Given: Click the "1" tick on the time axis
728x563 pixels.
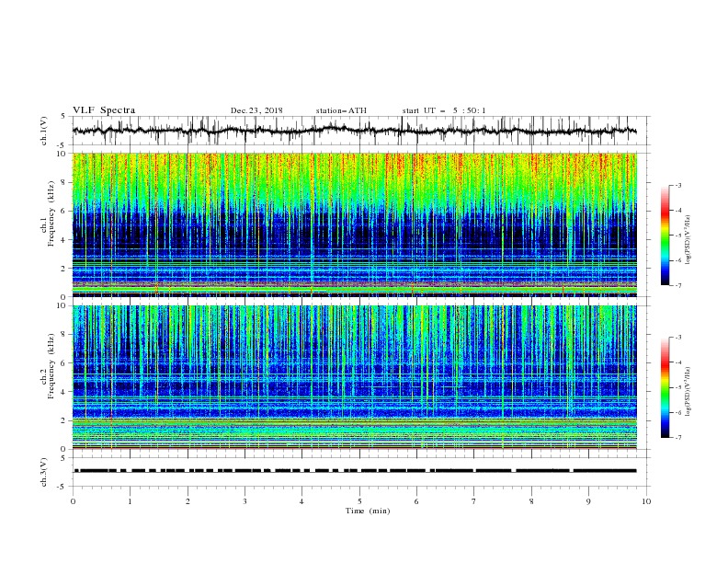Looking at the screenshot, I should click(130, 501).
